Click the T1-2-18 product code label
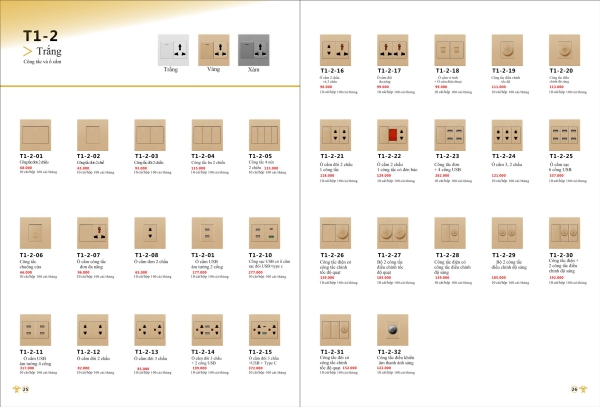This screenshot has height=407, width=600. click(447, 71)
